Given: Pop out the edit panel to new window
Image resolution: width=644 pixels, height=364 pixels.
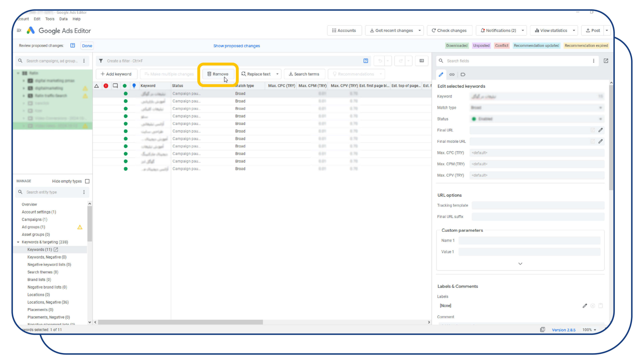Looking at the screenshot, I should [606, 61].
